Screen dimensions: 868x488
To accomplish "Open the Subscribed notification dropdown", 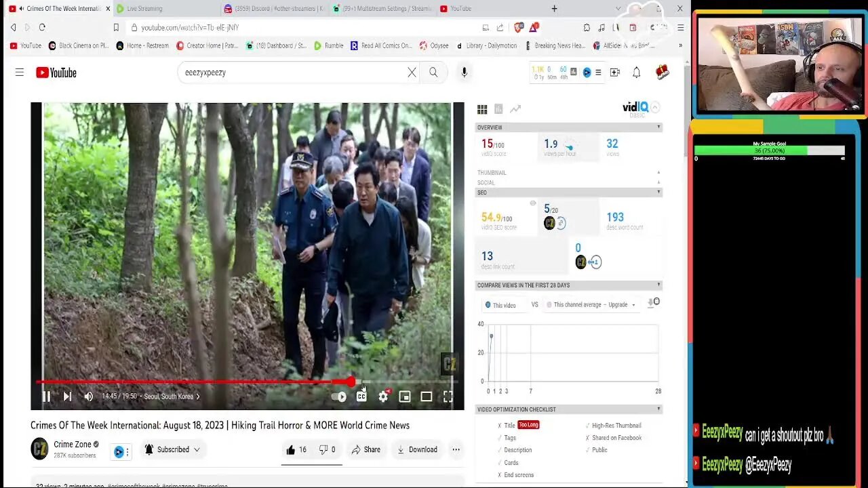I will [172, 449].
